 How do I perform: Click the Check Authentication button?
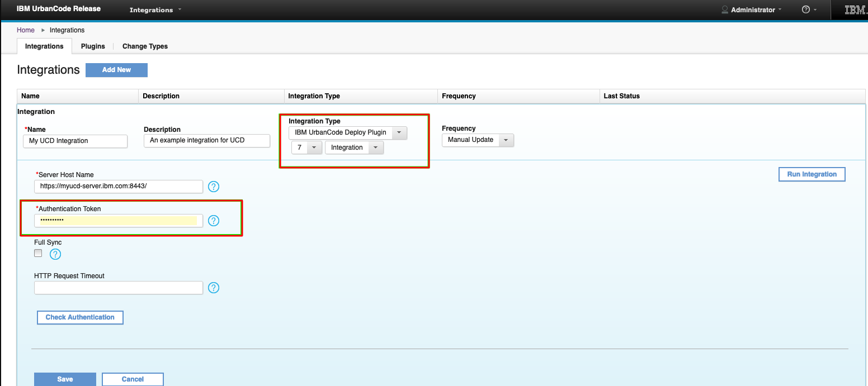(79, 317)
